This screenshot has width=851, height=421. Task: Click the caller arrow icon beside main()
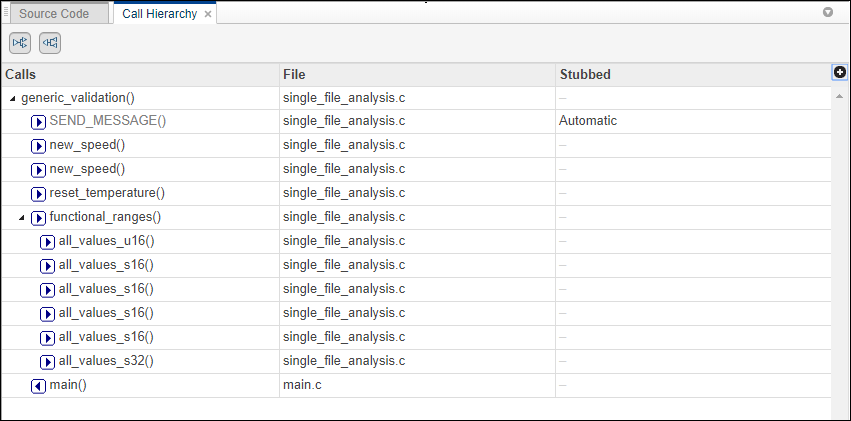point(39,385)
